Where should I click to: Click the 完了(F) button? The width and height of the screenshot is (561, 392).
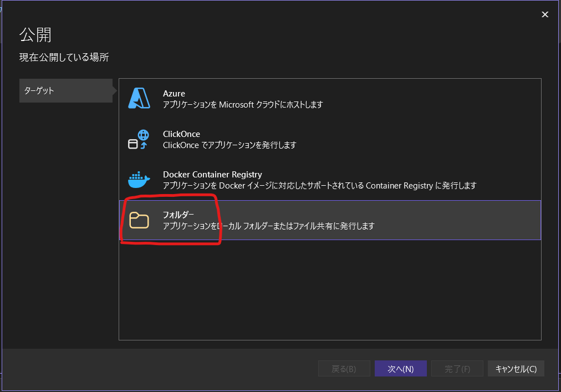(x=458, y=369)
